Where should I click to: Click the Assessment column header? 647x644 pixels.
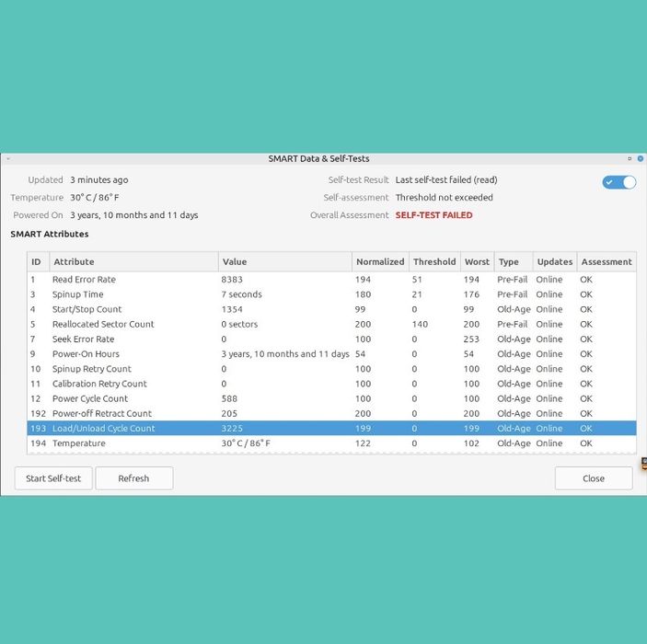click(607, 261)
